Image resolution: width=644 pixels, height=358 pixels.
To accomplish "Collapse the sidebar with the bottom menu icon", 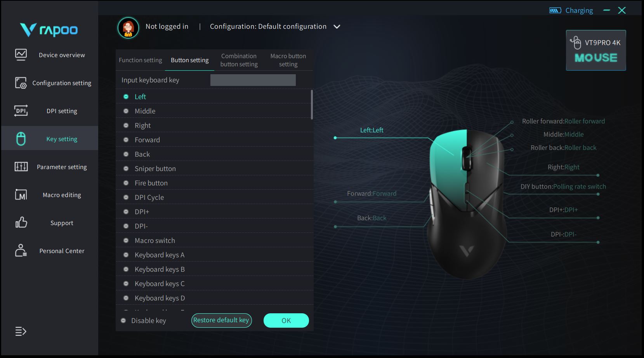I will 21,332.
